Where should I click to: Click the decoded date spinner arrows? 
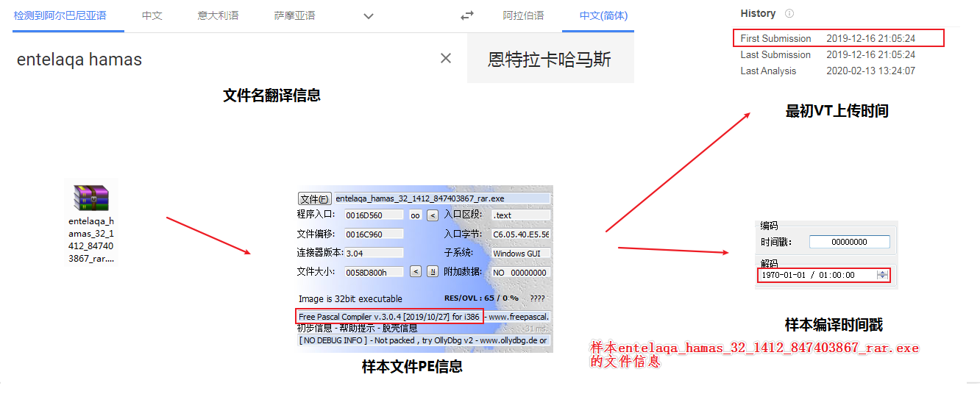(883, 275)
